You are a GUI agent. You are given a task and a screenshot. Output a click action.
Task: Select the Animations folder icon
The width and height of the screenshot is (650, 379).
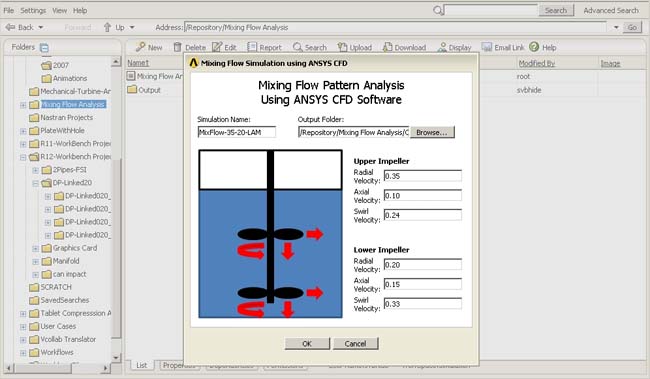(46, 78)
